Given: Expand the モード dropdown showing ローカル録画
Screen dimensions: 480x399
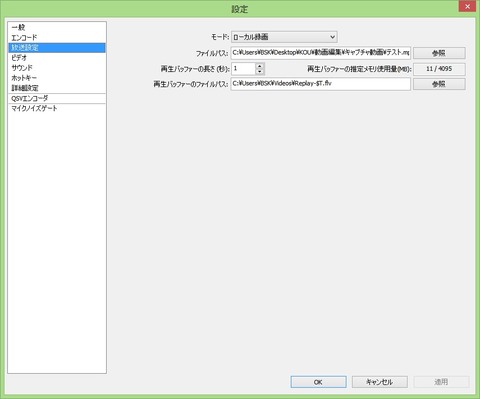Looking at the screenshot, I should (x=284, y=37).
